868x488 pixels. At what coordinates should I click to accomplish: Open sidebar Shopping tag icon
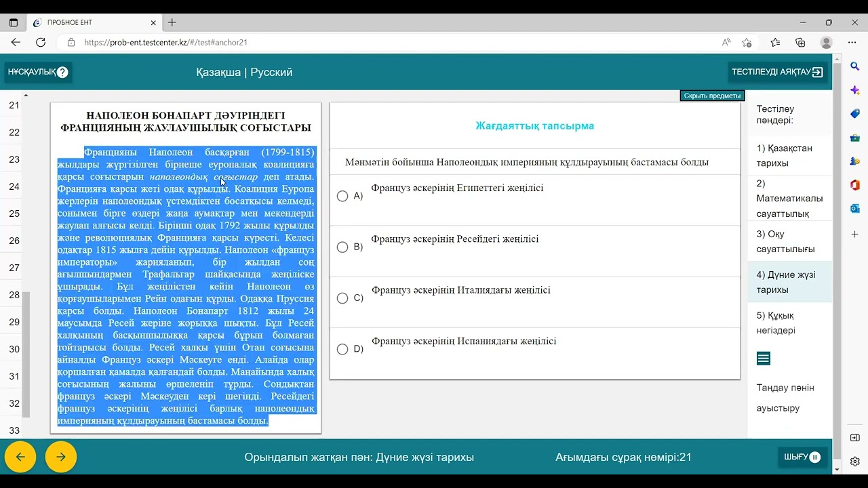tap(854, 114)
